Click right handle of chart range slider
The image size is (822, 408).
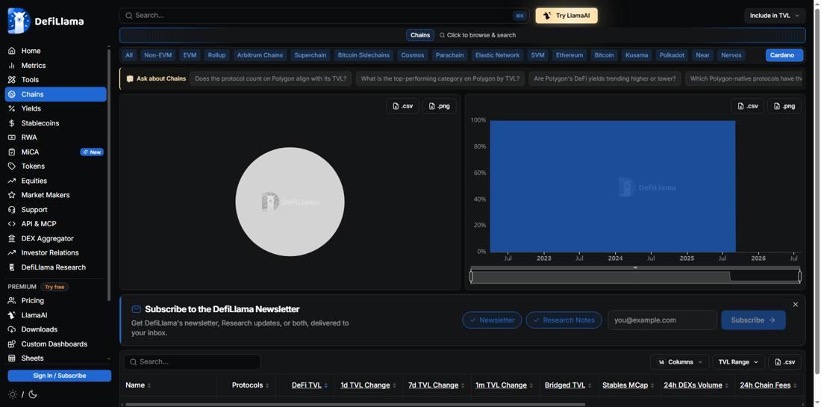point(799,276)
